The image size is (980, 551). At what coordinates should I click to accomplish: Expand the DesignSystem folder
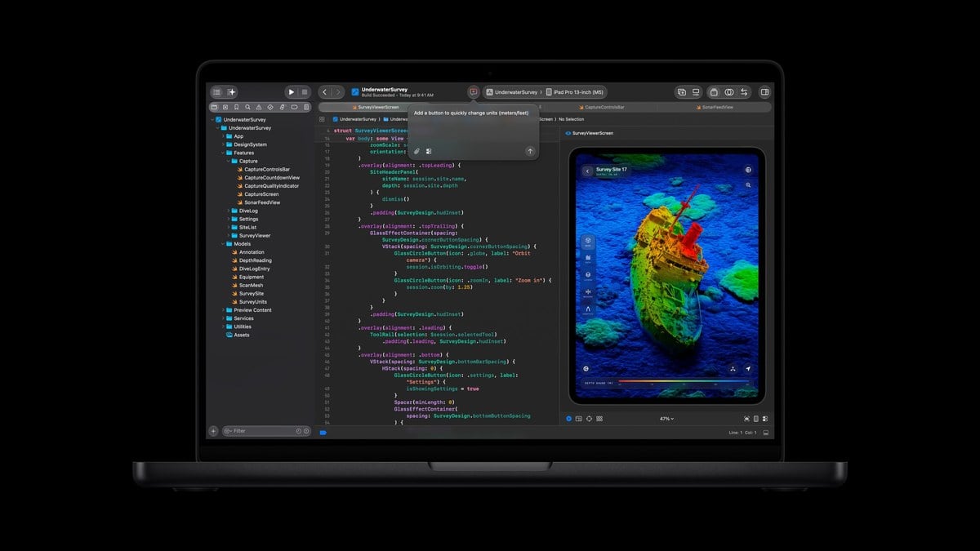coord(224,144)
